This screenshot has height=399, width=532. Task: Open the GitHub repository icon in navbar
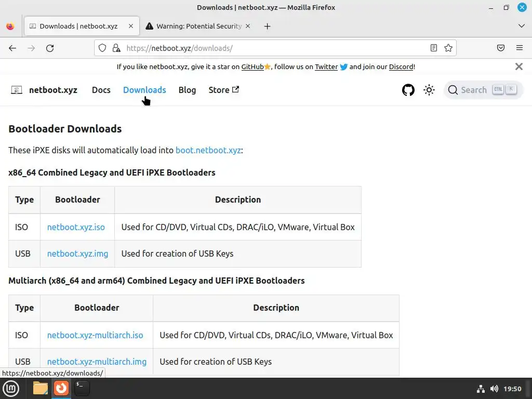point(408,90)
